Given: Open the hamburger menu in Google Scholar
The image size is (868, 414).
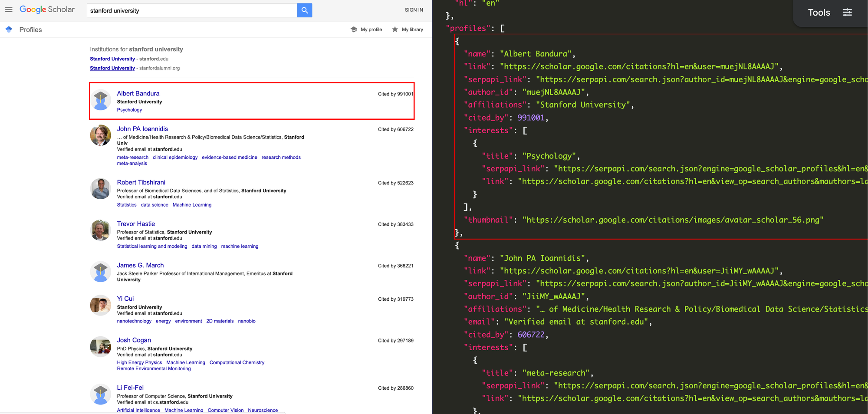Looking at the screenshot, I should 9,10.
